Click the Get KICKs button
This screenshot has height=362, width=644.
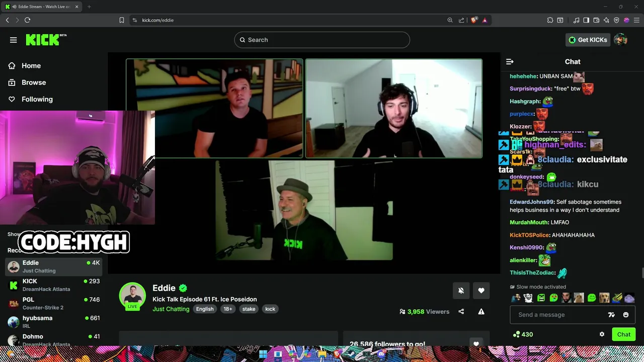pyautogui.click(x=588, y=40)
